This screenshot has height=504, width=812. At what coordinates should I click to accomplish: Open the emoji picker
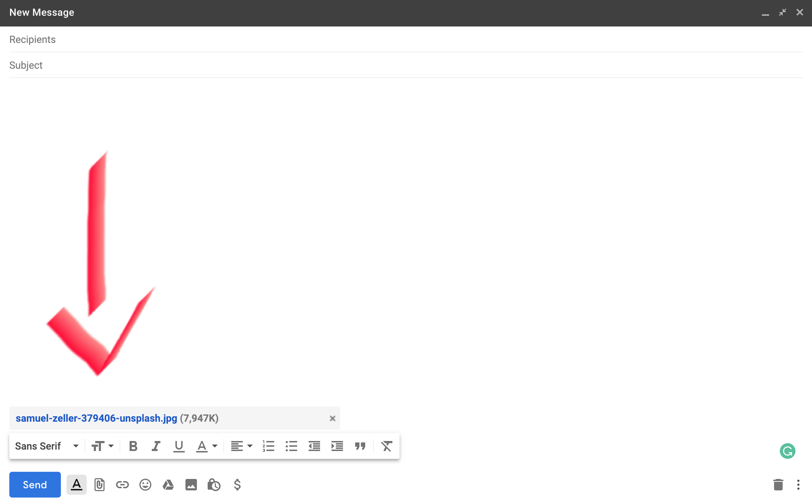[x=145, y=485]
